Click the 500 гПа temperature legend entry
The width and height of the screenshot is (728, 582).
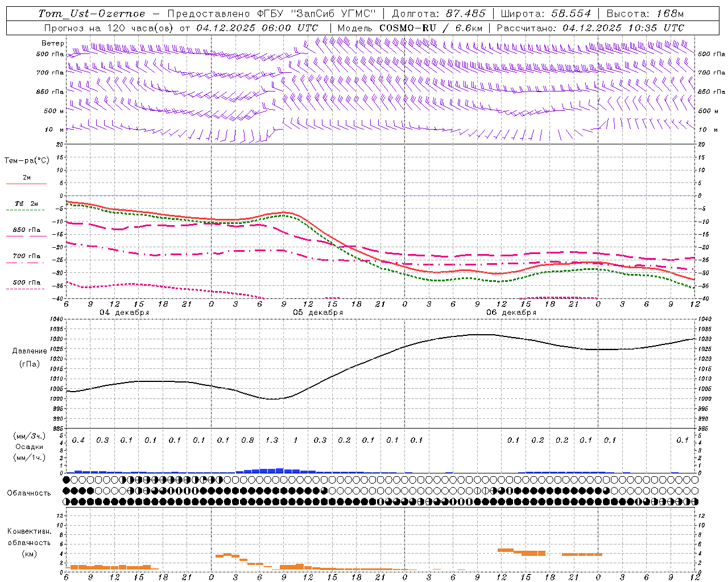coord(27,282)
